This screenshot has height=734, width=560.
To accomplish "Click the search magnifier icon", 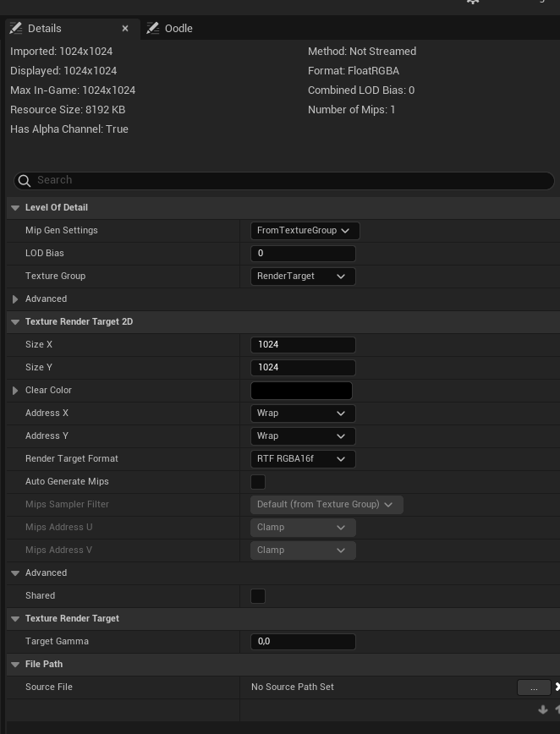I will (25, 181).
